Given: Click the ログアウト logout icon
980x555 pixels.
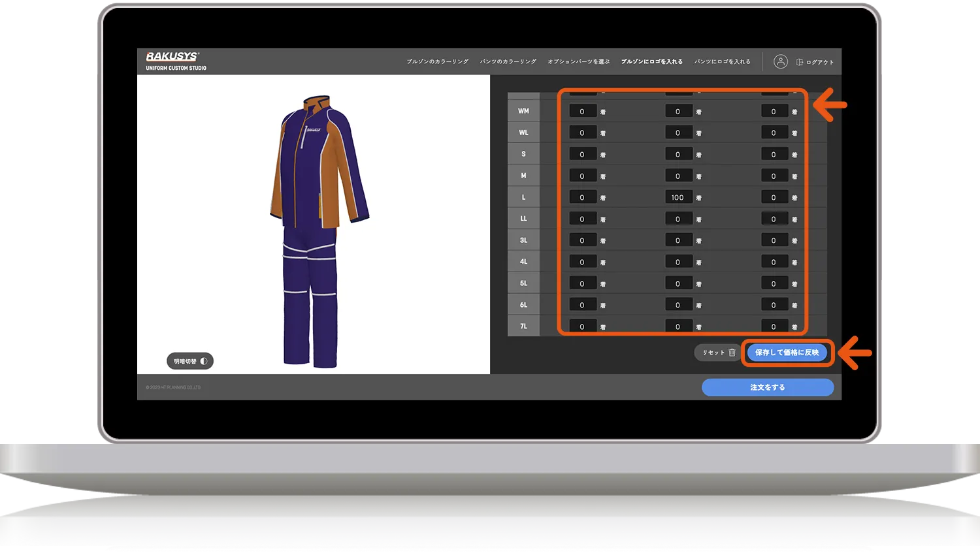Looking at the screenshot, I should [800, 62].
